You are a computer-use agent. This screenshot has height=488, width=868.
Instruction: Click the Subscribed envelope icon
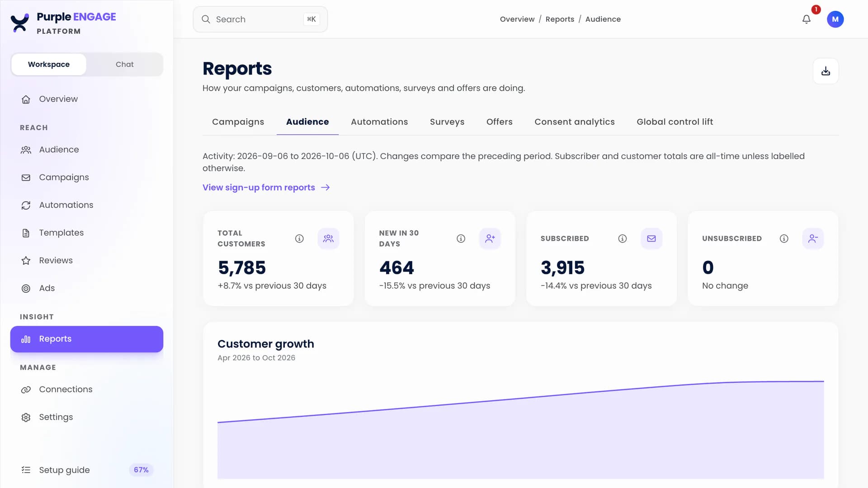(x=651, y=239)
